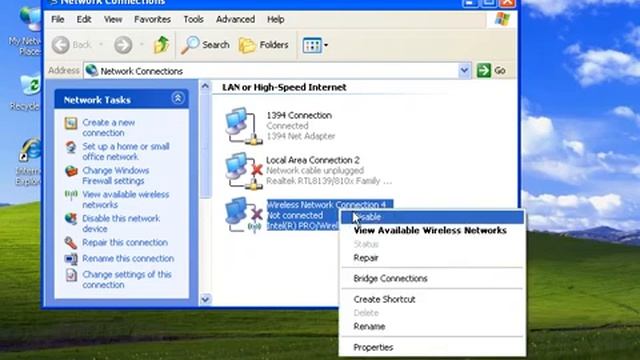Choose Properties in the context menu
Screen dimensions: 640x360
coord(432,347)
